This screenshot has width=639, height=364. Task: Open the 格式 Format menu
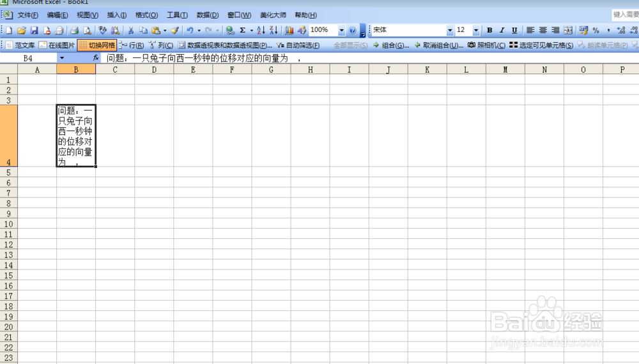point(146,15)
